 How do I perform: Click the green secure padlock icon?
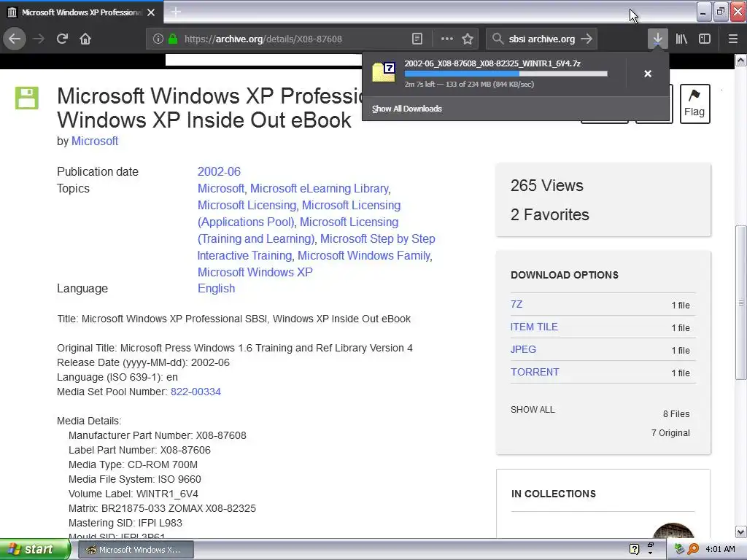pyautogui.click(x=173, y=39)
